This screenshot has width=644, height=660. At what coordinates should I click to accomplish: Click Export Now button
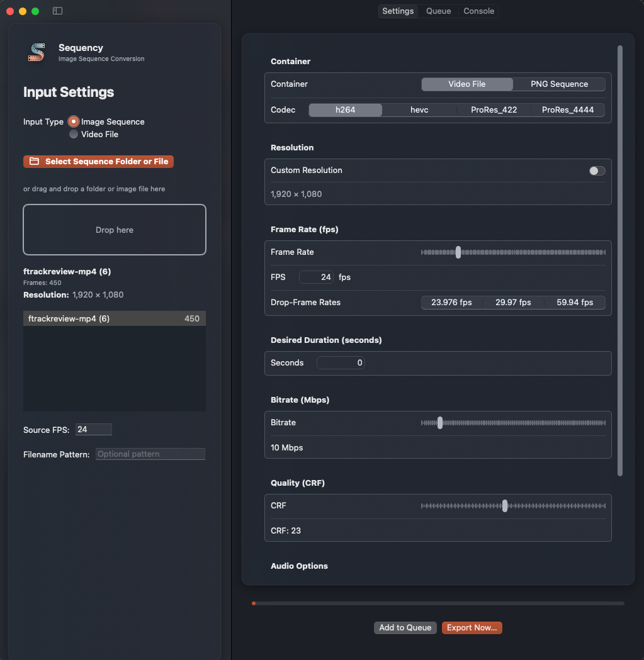[472, 627]
